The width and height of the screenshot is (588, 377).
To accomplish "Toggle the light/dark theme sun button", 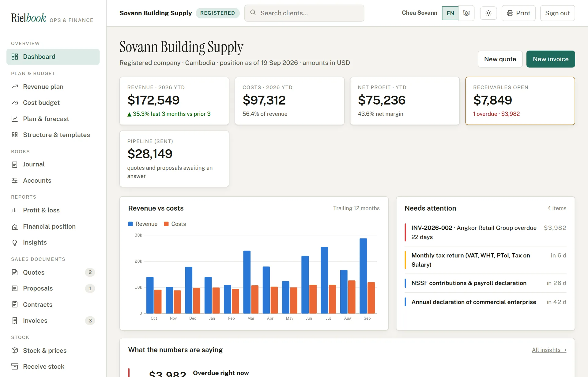I will 488,13.
